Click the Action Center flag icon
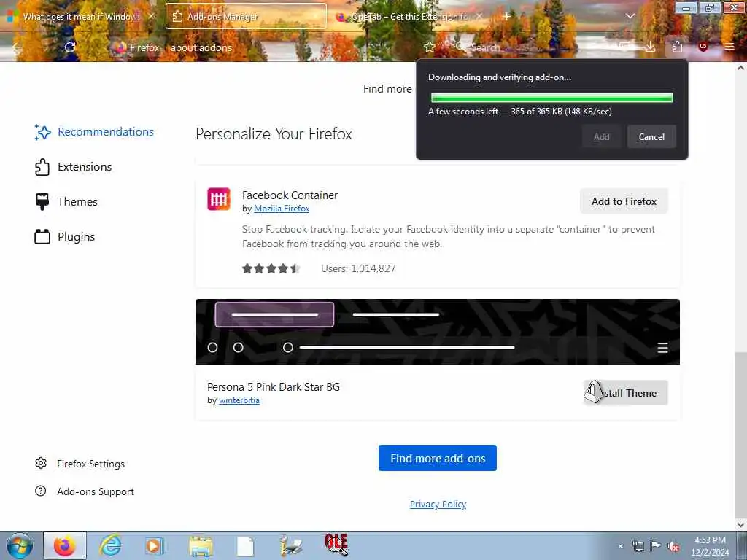 (x=656, y=546)
